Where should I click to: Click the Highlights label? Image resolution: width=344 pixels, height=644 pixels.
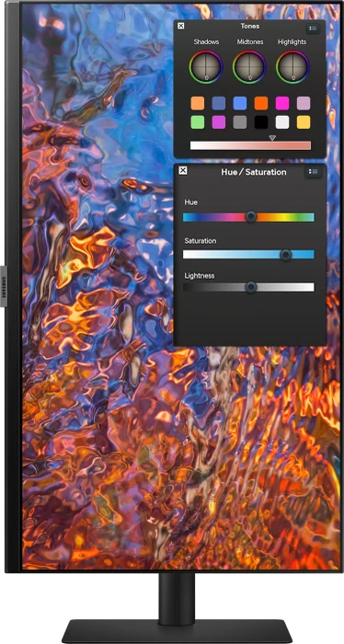click(x=292, y=42)
